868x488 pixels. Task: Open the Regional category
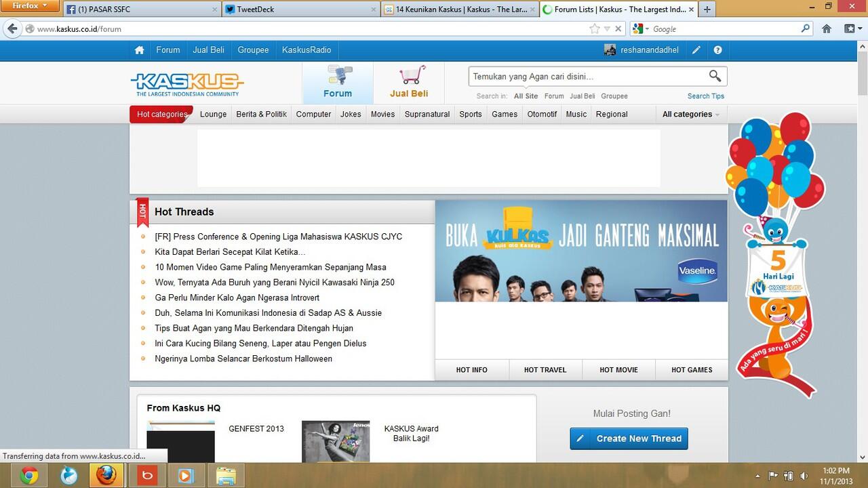click(612, 114)
